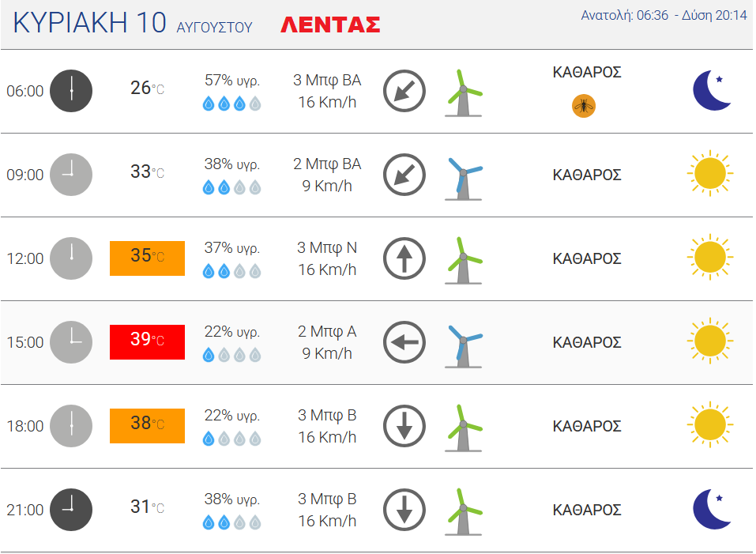Click the orange 35°C temperature box
The image size is (756, 554).
point(147,258)
